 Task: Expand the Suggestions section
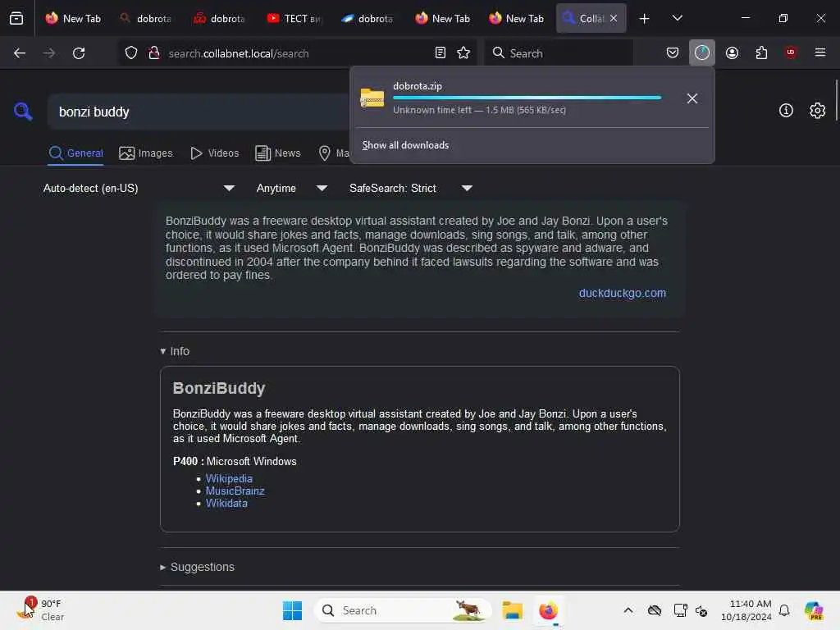[197, 567]
